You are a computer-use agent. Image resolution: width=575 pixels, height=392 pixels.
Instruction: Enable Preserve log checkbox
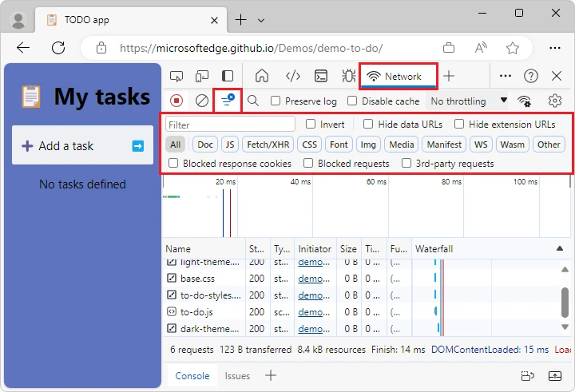coord(276,101)
